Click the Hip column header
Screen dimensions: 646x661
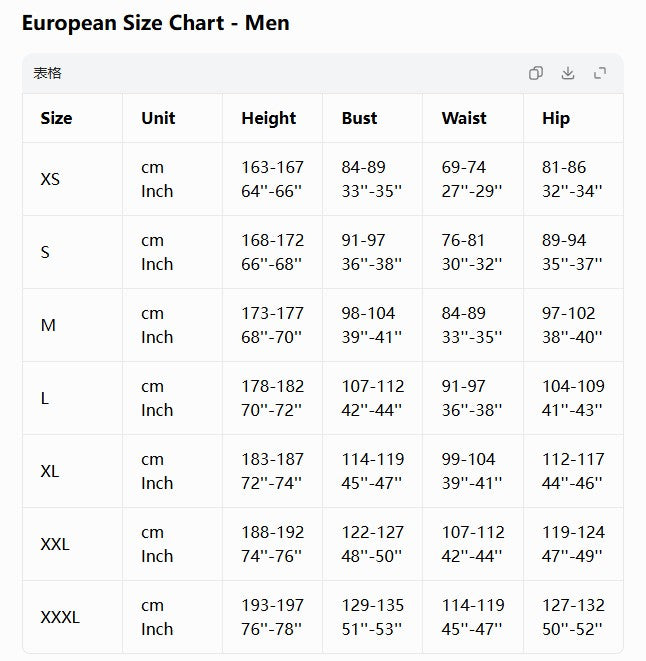[556, 118]
